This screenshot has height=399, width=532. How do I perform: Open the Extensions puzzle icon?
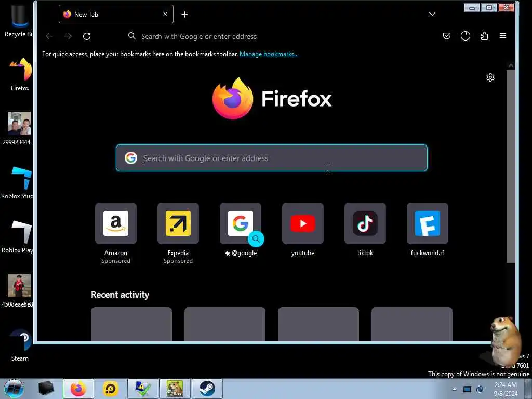(x=485, y=36)
